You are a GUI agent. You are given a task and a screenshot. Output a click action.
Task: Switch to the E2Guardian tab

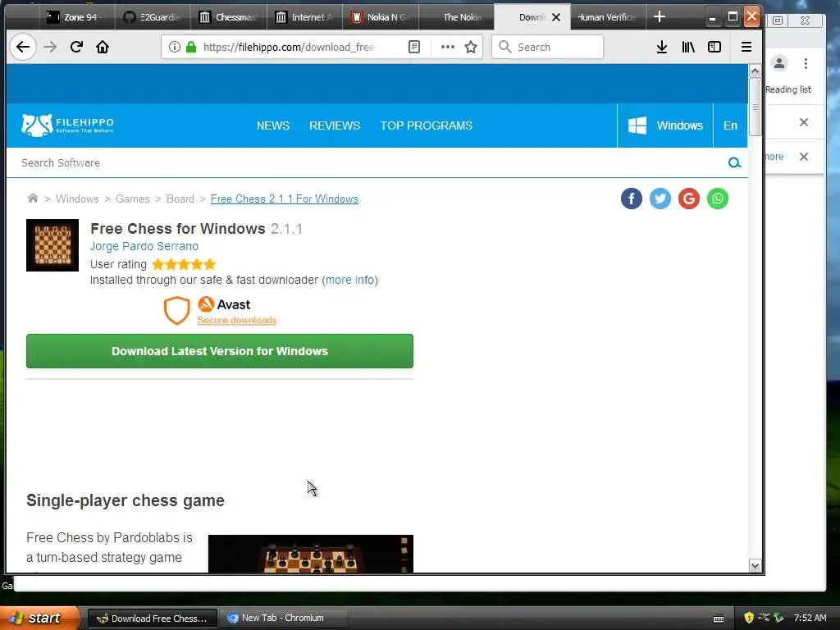point(153,17)
